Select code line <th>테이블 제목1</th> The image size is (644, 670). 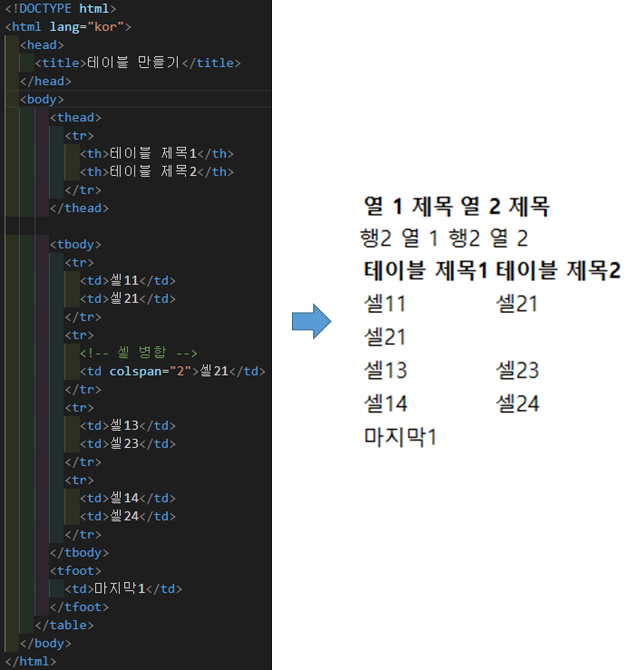pyautogui.click(x=157, y=153)
